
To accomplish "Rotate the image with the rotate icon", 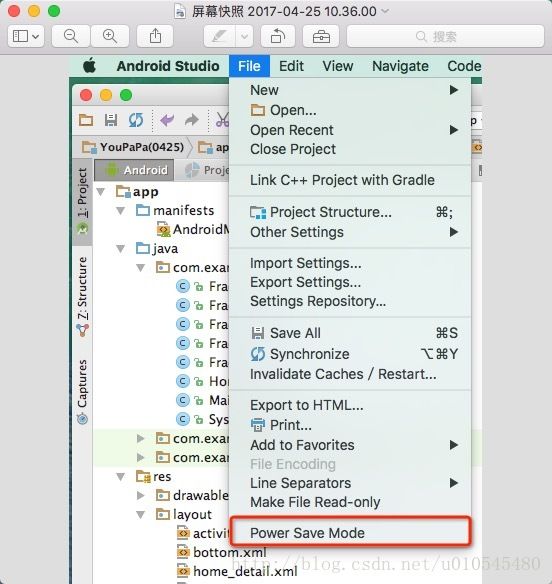I will pyautogui.click(x=278, y=36).
